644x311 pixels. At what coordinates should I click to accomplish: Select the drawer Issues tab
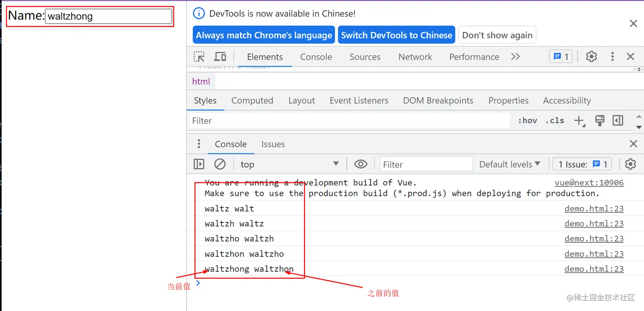(x=273, y=144)
